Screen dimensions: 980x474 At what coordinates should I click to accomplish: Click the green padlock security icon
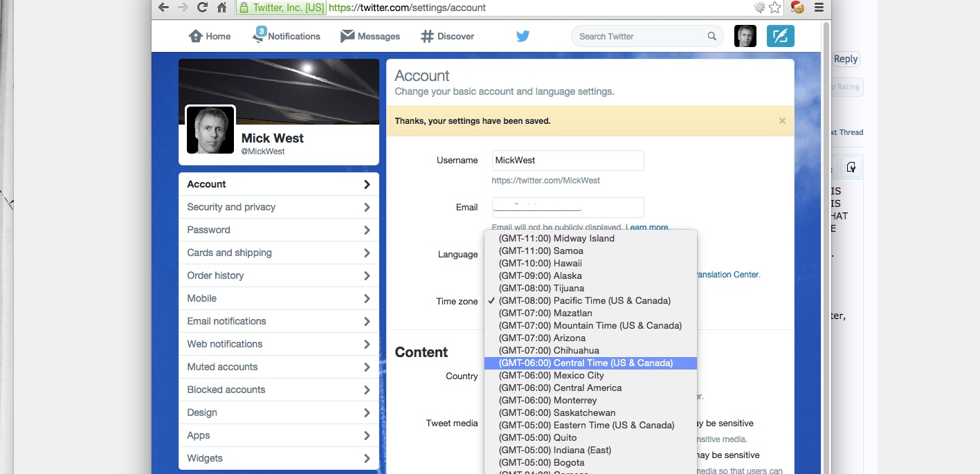(x=243, y=8)
